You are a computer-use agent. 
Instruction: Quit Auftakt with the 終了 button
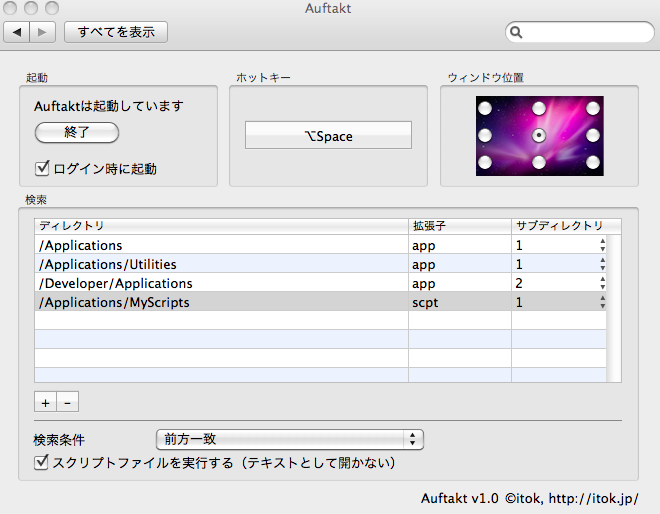(x=77, y=133)
